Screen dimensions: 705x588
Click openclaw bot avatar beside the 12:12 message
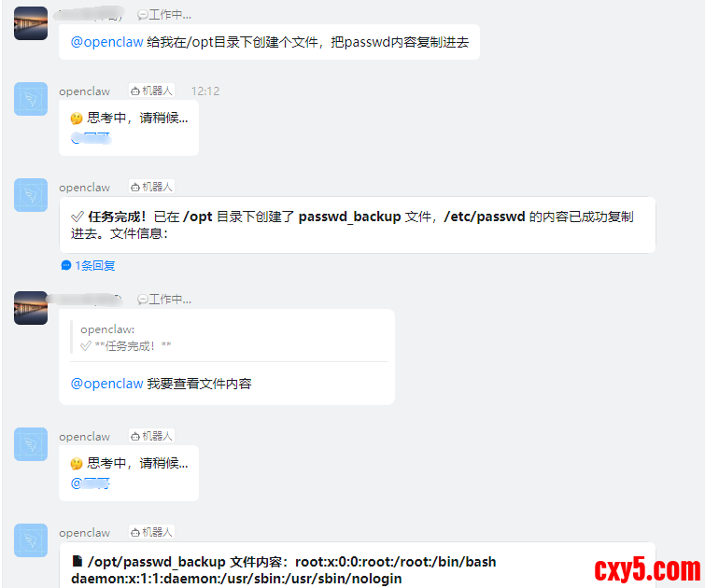31,99
